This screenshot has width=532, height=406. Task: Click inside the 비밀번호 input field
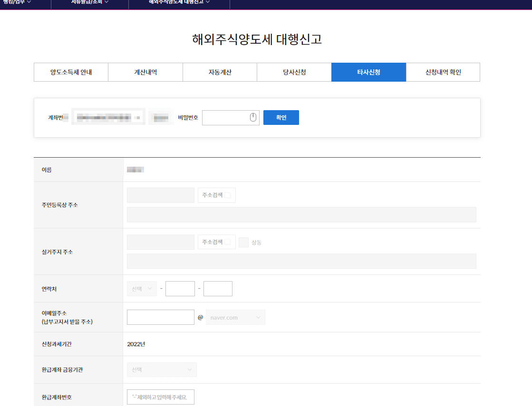tap(228, 117)
